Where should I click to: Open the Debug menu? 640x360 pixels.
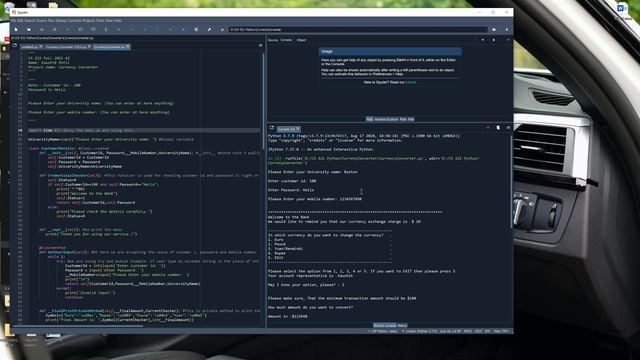pyautogui.click(x=61, y=20)
